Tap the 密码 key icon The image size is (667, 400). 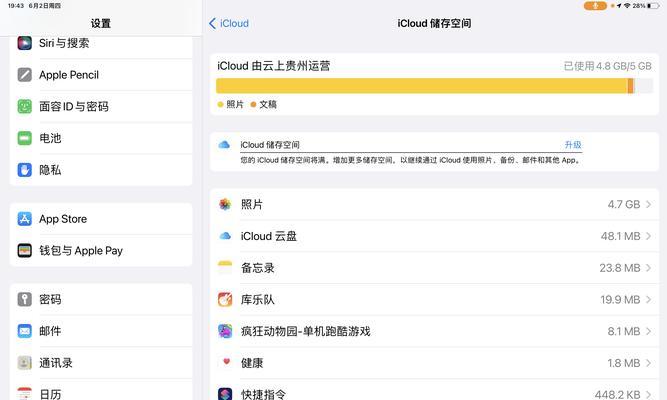(x=24, y=299)
